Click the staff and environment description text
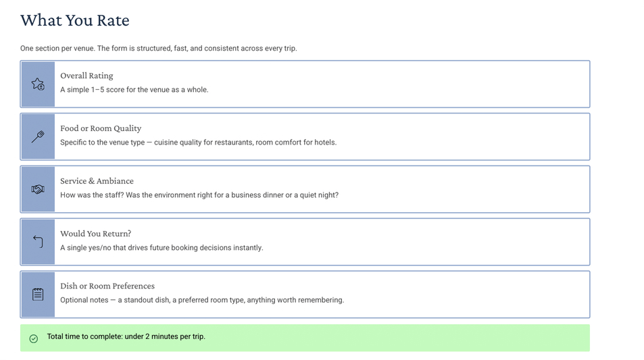This screenshot has height=360, width=644. point(199,195)
